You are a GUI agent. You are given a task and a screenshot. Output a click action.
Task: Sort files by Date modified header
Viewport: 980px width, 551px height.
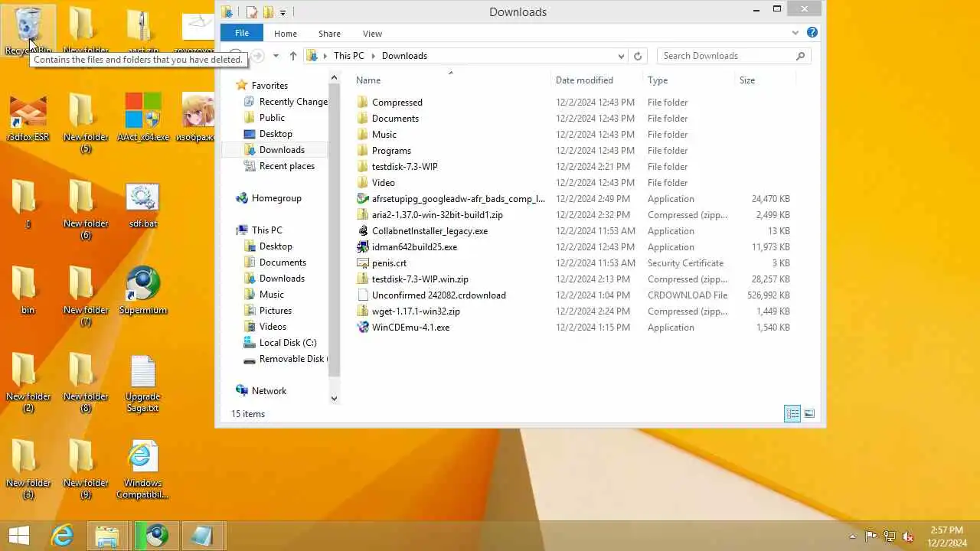(x=597, y=80)
